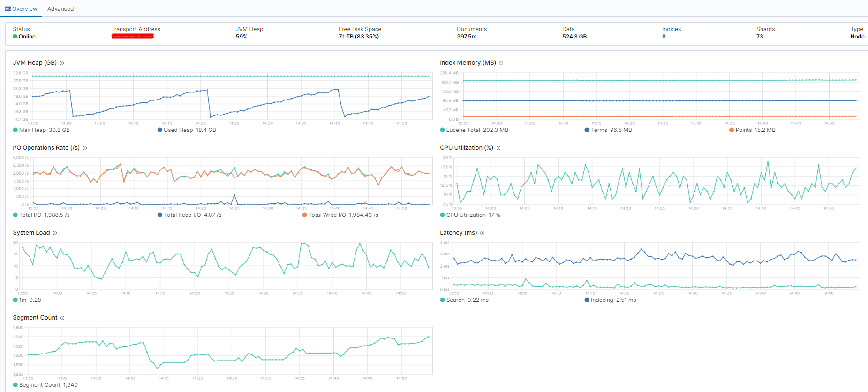Viewport: 868px width, 392px height.
Task: Click the orange Points color dot
Action: tap(732, 130)
